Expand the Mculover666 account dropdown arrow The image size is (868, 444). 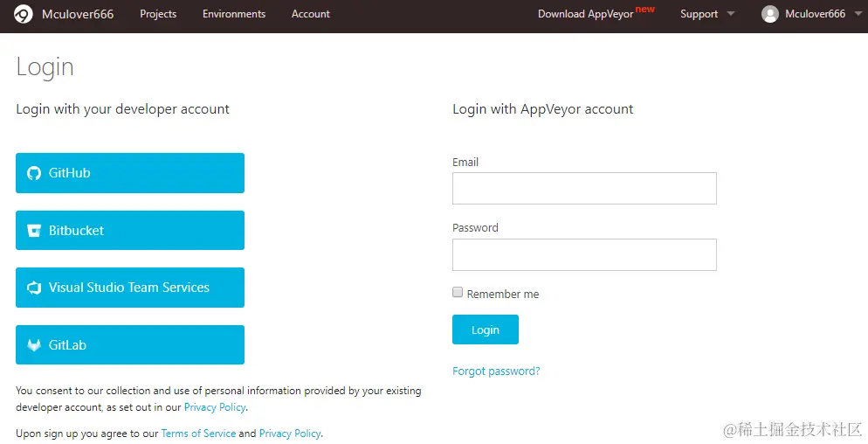(858, 13)
